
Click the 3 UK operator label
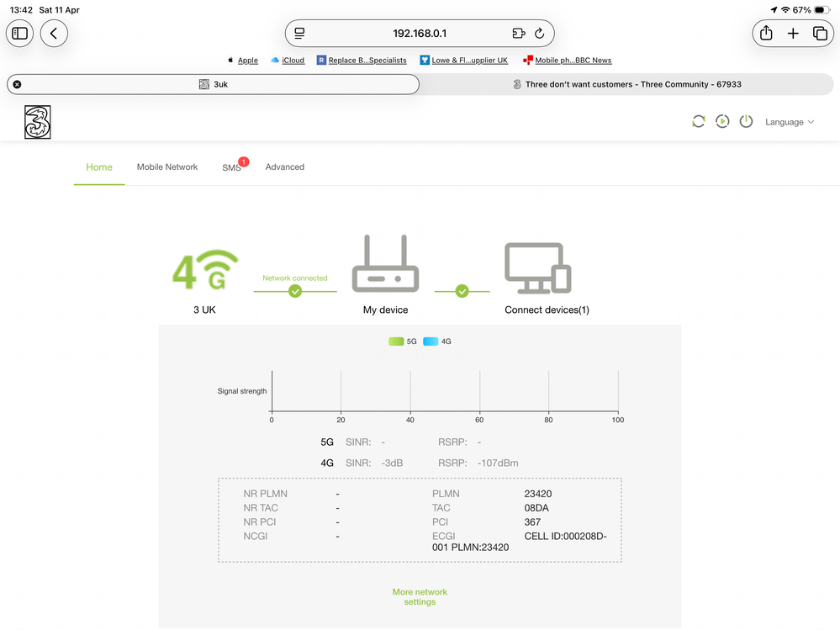click(204, 310)
